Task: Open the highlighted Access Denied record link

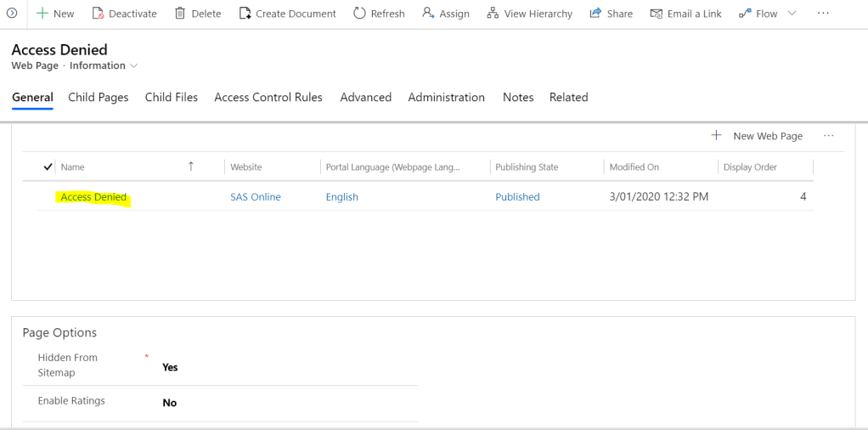Action: (93, 197)
